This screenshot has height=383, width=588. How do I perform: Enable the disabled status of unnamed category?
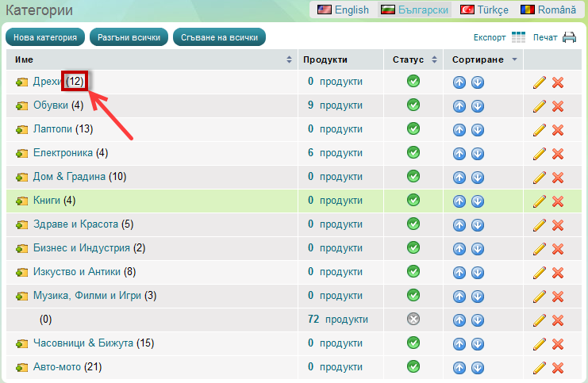[413, 319]
